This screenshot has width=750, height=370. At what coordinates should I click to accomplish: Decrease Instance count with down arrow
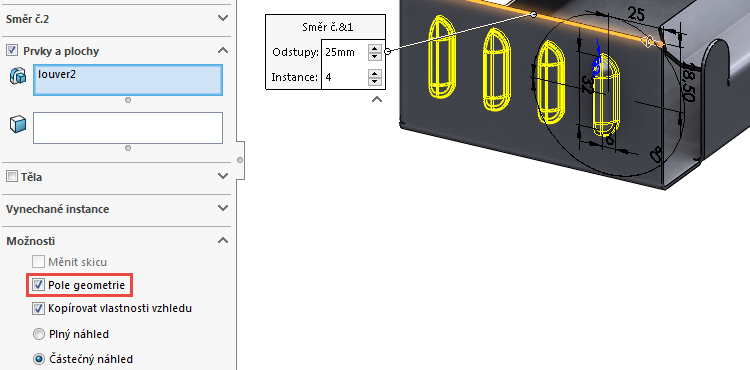[375, 80]
